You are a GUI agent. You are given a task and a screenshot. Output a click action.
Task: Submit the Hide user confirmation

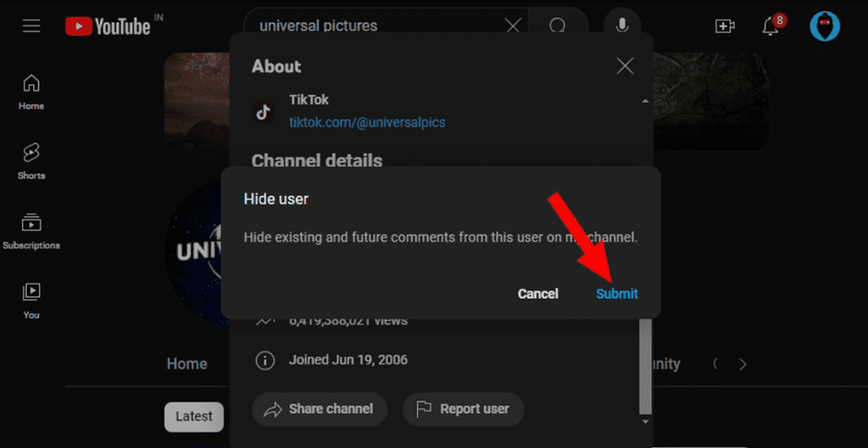[x=617, y=294]
